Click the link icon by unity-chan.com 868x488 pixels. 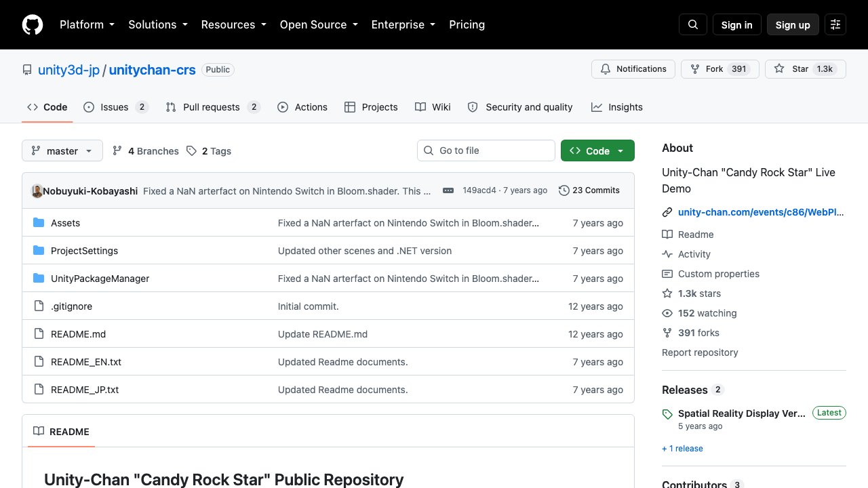(x=667, y=212)
